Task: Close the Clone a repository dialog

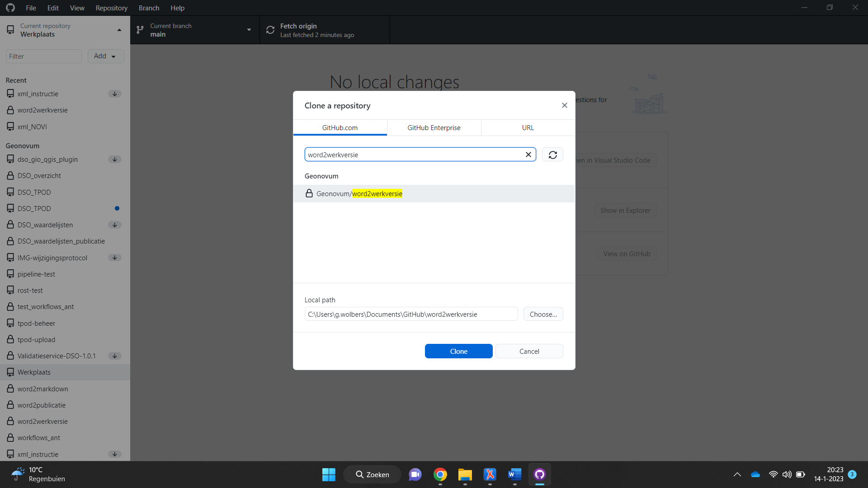Action: pos(564,105)
